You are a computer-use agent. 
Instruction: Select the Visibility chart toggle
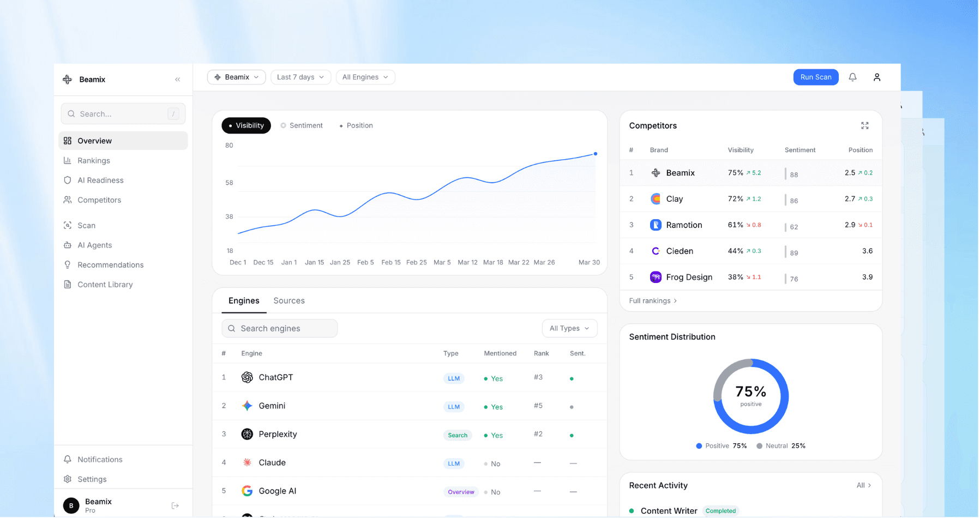(246, 126)
